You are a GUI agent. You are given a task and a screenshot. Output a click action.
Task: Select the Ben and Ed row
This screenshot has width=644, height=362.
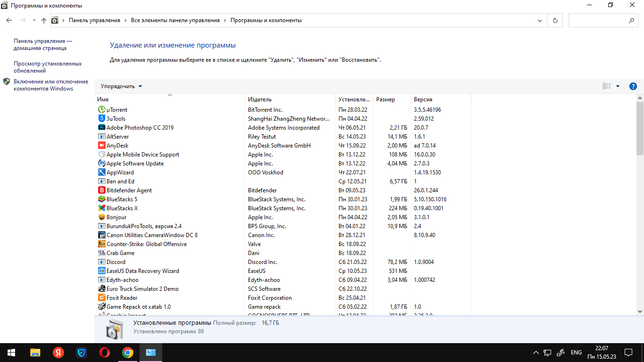coord(283,181)
